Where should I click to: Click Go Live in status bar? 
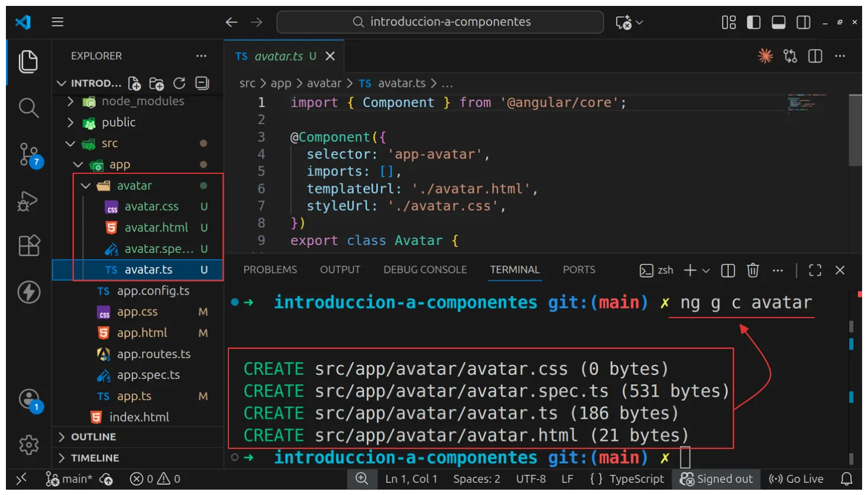click(796, 479)
